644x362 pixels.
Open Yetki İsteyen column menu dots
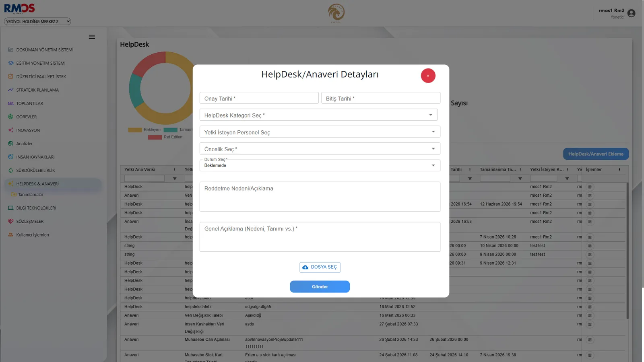567,170
